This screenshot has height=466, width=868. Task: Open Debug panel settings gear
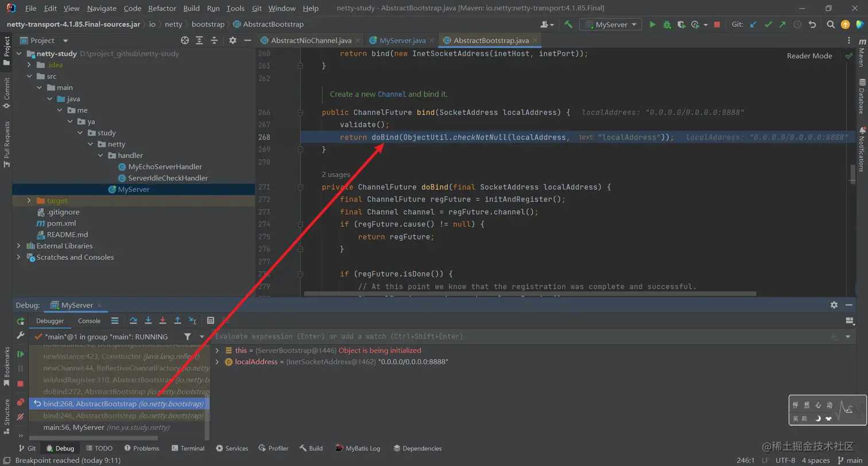(x=834, y=305)
